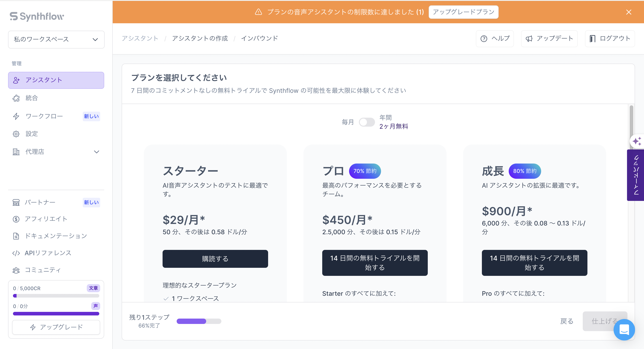Click the help question mark icon
The image size is (644, 349).
(484, 38)
